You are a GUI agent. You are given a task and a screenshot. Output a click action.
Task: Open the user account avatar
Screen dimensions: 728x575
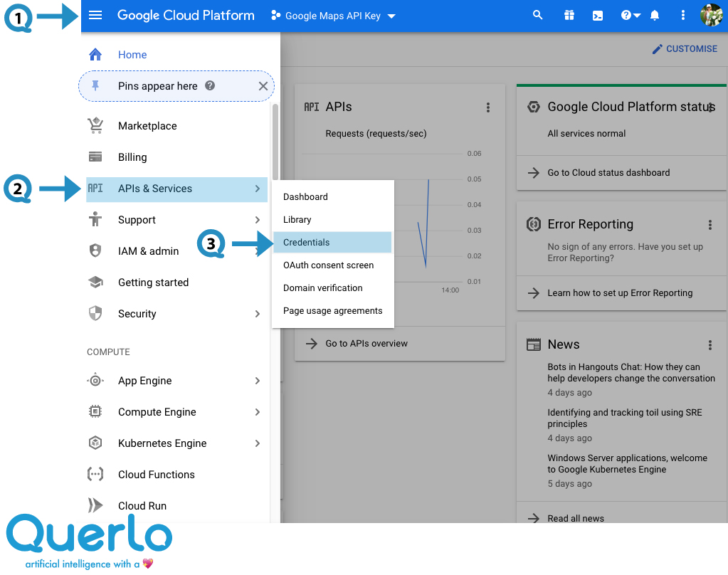(712, 16)
